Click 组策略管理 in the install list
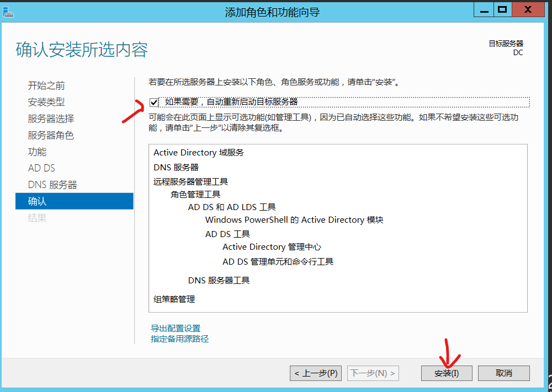 coord(174,299)
